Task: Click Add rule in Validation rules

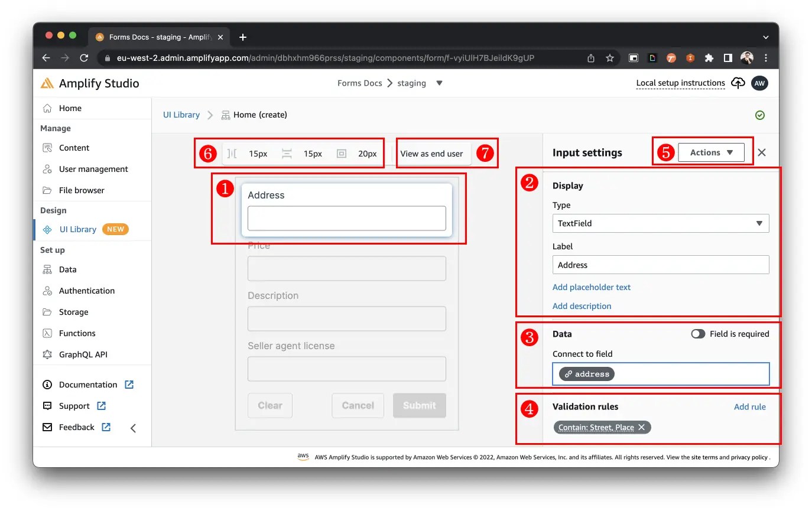Action: coord(750,406)
